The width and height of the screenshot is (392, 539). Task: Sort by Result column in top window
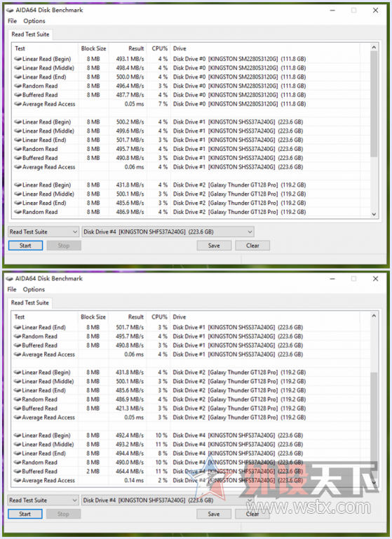pos(128,48)
